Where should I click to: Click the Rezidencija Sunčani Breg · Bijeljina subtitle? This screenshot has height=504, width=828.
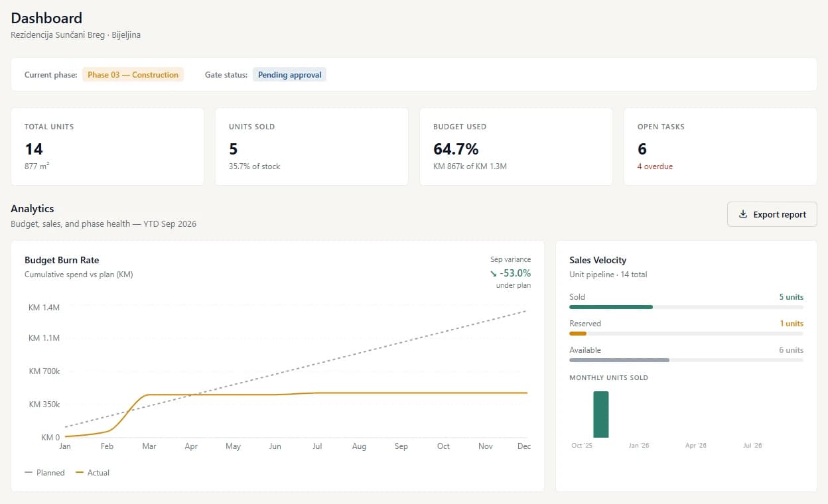(76, 34)
